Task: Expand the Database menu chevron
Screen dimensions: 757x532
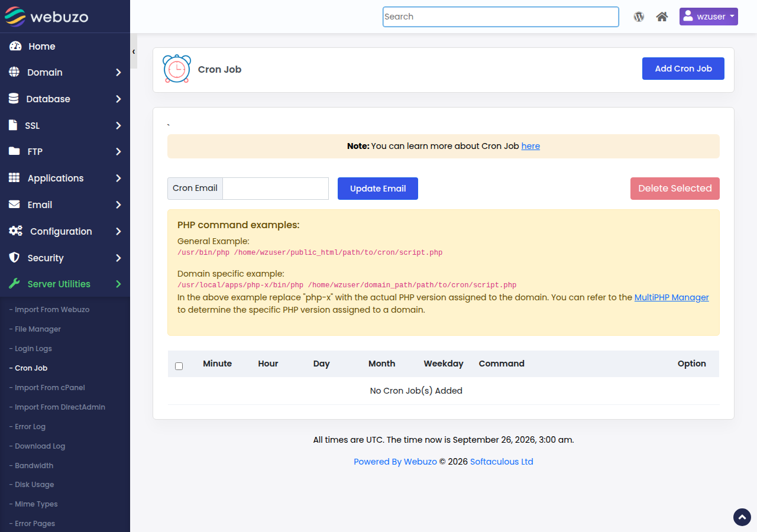Action: 118,99
